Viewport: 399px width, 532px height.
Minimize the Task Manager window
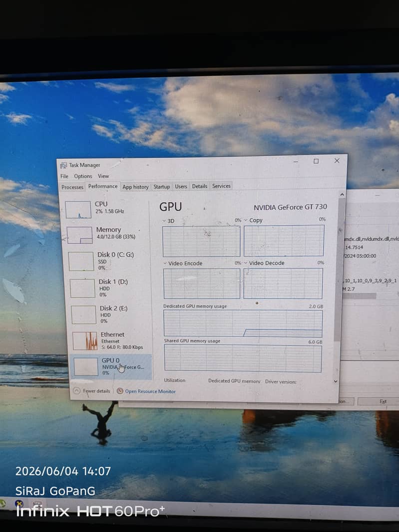click(296, 162)
